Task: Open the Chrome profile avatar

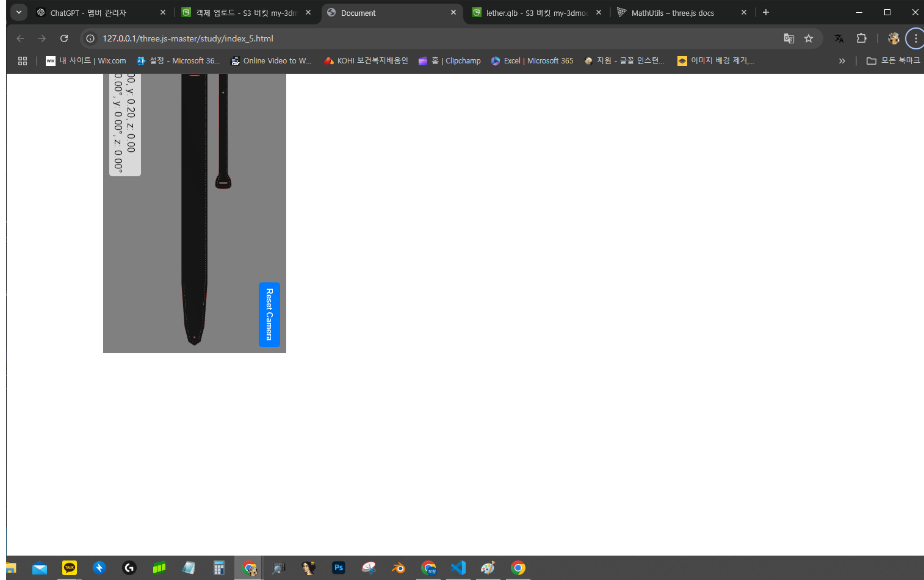Action: pos(893,38)
